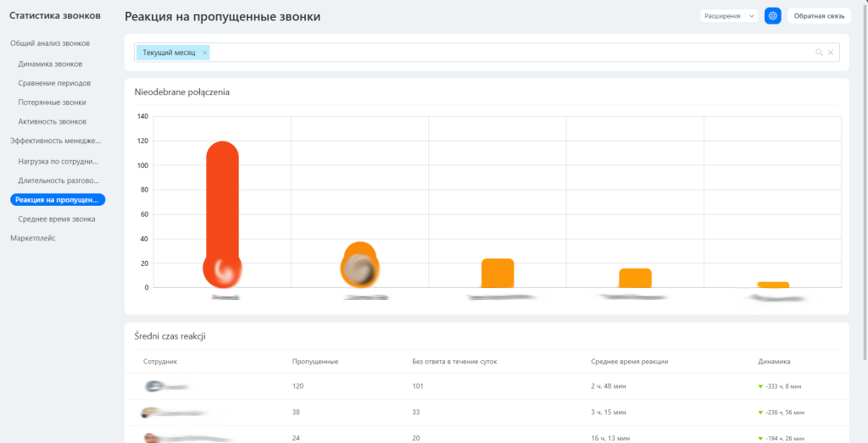Viewport: 868px width, 443px height.
Task: Open the 'Маркетплейс' sidebar item
Action: [33, 238]
